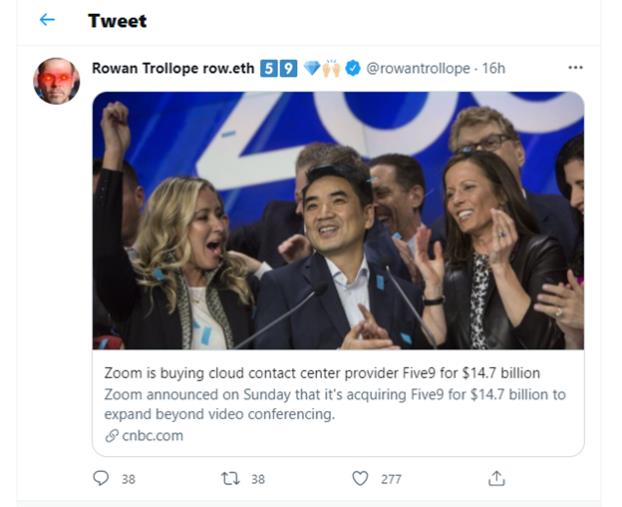Open the three-dot more options menu
Image resolution: width=622 pixels, height=507 pixels.
pyautogui.click(x=575, y=68)
